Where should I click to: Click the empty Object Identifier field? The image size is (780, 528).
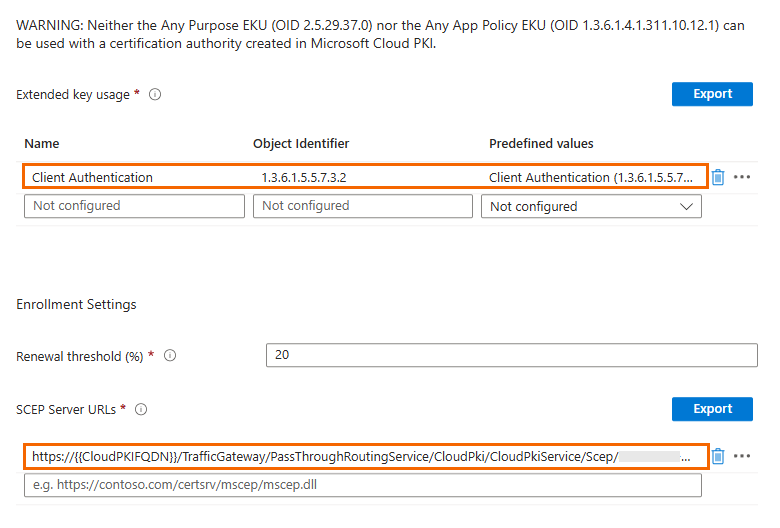(x=362, y=206)
